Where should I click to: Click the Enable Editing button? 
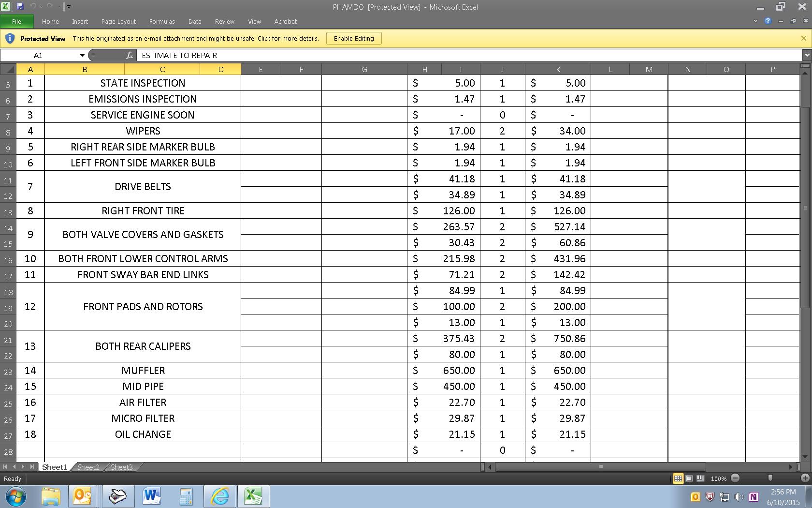[354, 38]
